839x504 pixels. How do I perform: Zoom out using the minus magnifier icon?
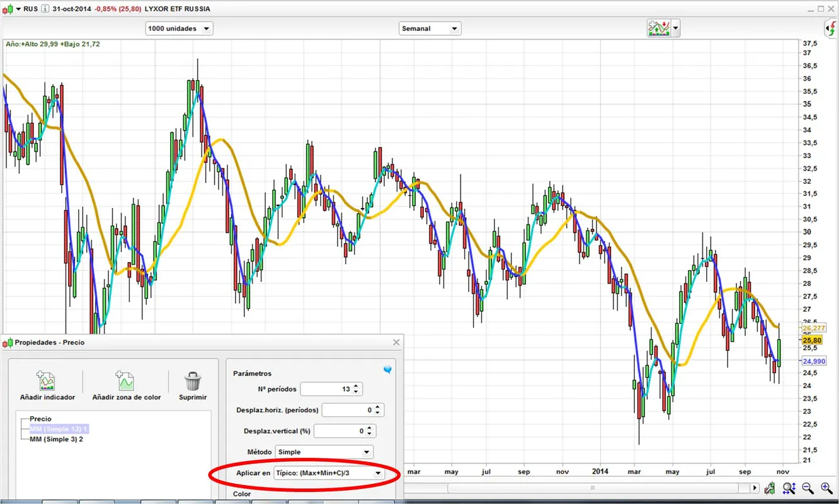tap(808, 488)
